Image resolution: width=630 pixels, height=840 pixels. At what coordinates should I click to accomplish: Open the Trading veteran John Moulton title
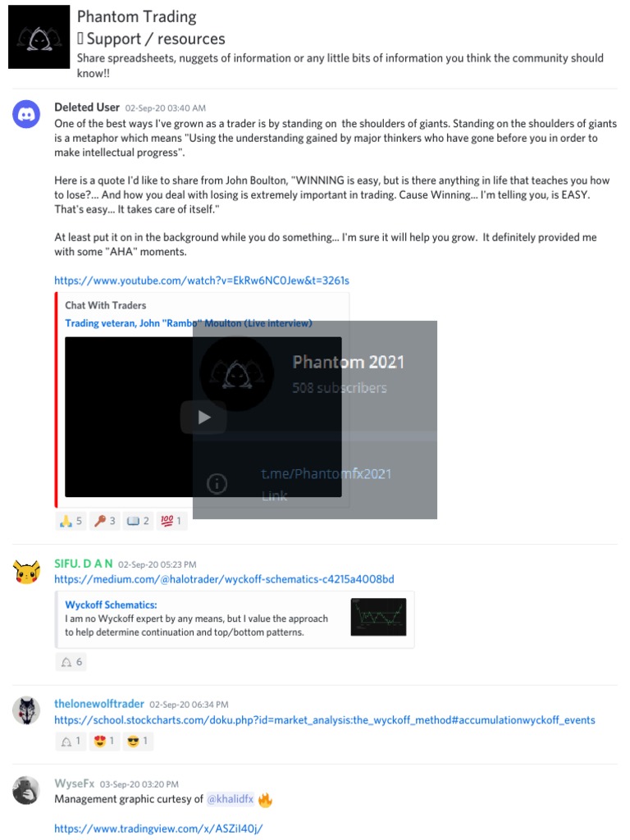[x=189, y=323]
